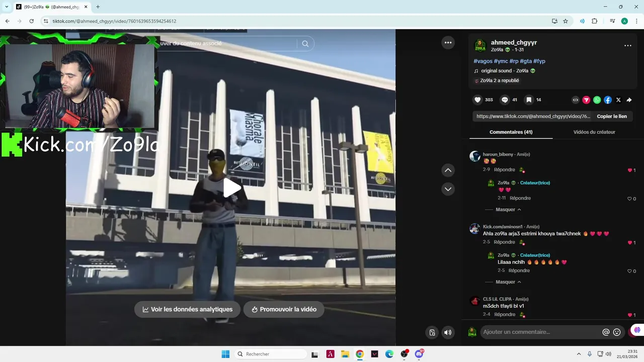The width and height of the screenshot is (644, 362).
Task: Click Promouvoir la vidéo button
Action: [x=284, y=309]
